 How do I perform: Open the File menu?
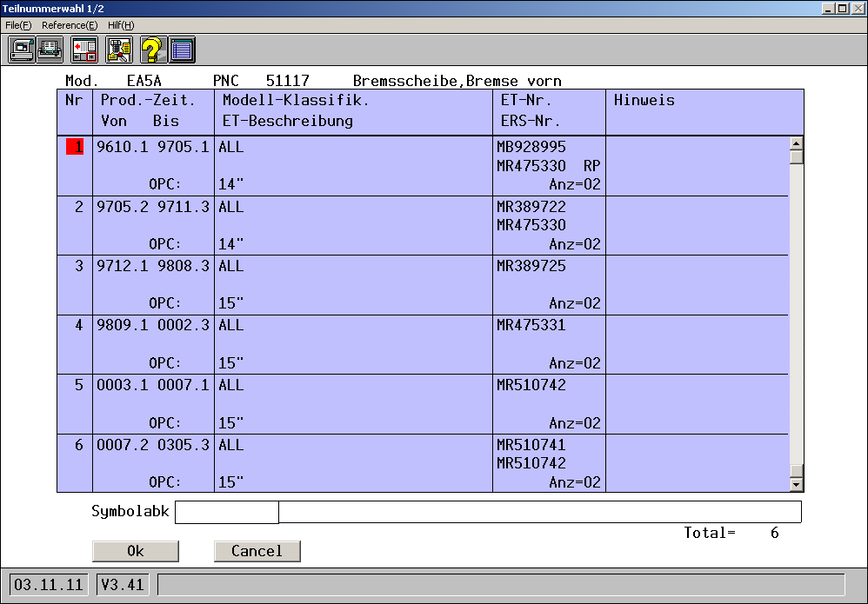18,25
